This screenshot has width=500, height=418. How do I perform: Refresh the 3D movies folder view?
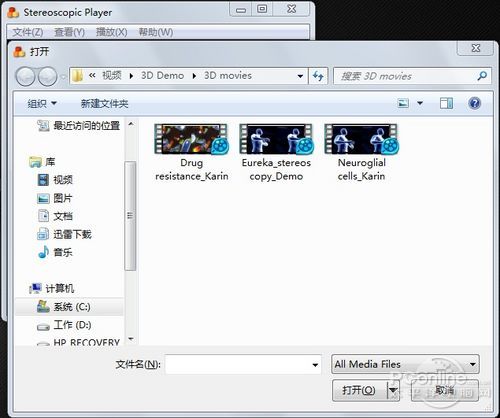318,76
